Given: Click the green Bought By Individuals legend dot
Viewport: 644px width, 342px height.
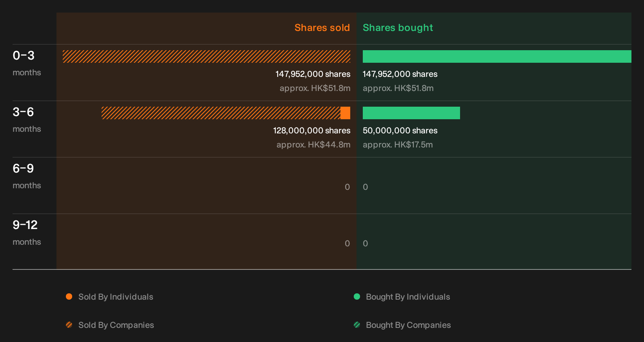Looking at the screenshot, I should (357, 297).
